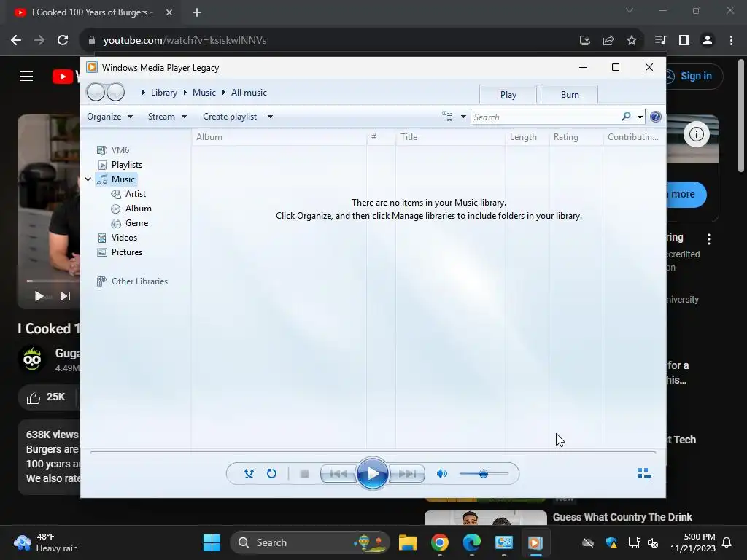Sort by the Album column header
This screenshot has width=747, height=560.
[x=279, y=137]
